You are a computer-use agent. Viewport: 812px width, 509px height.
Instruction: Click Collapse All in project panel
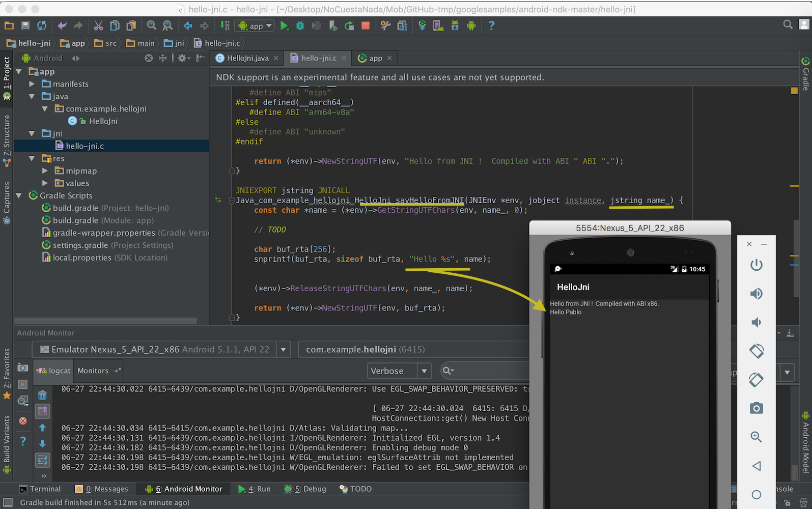coord(163,58)
